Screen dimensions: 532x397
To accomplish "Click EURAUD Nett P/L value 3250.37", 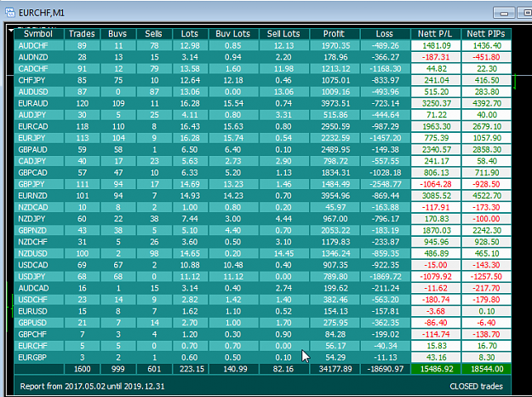I will click(436, 103).
